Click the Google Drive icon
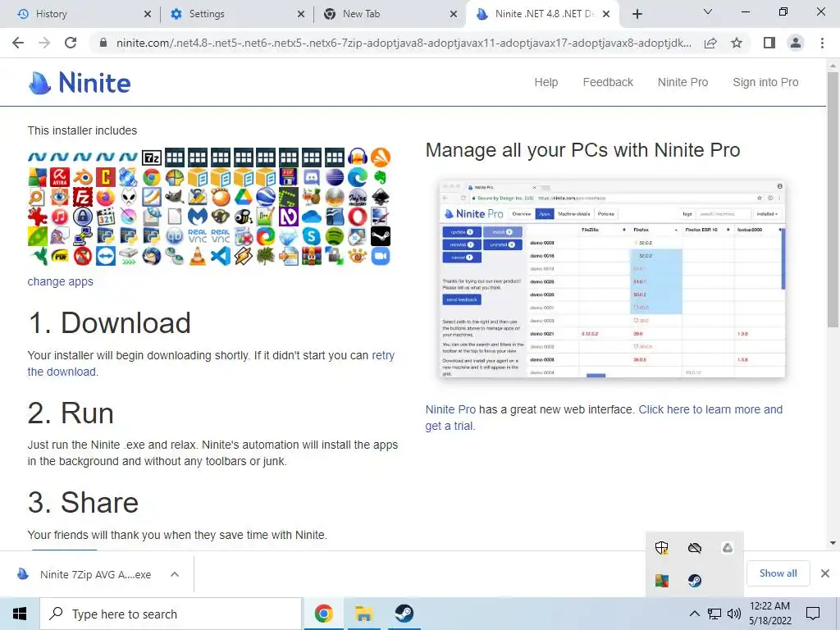 (x=243, y=197)
